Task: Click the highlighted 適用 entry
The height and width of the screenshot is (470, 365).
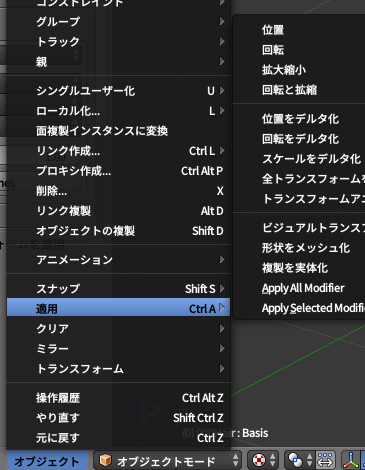Action: 118,308
